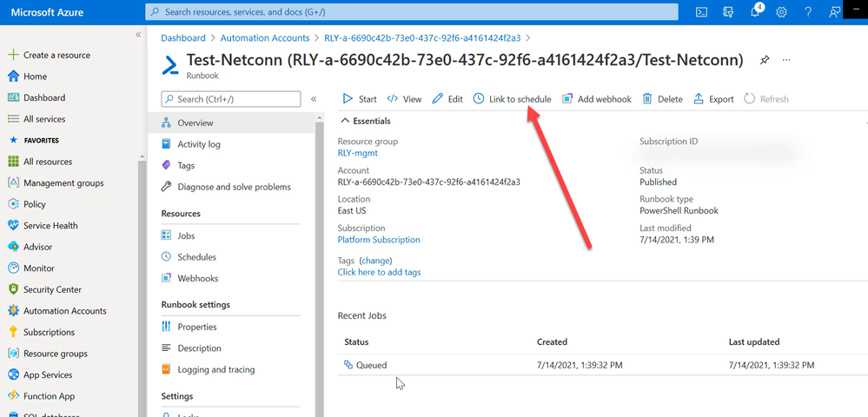Open Advisor in the sidebar
This screenshot has width=868, height=417.
(x=37, y=247)
